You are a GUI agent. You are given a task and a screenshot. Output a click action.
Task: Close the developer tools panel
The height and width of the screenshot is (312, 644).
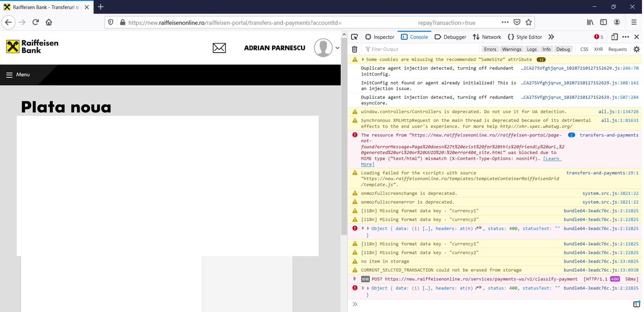pyautogui.click(x=636, y=37)
